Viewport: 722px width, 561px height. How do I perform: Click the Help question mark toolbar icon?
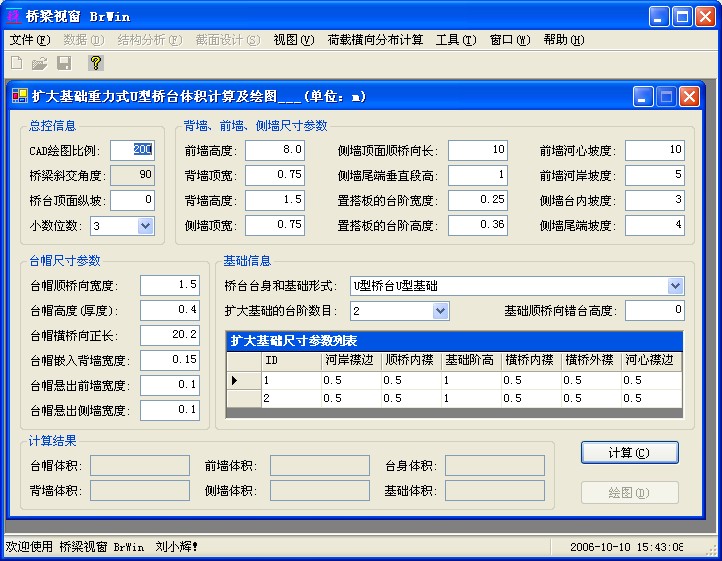(96, 63)
